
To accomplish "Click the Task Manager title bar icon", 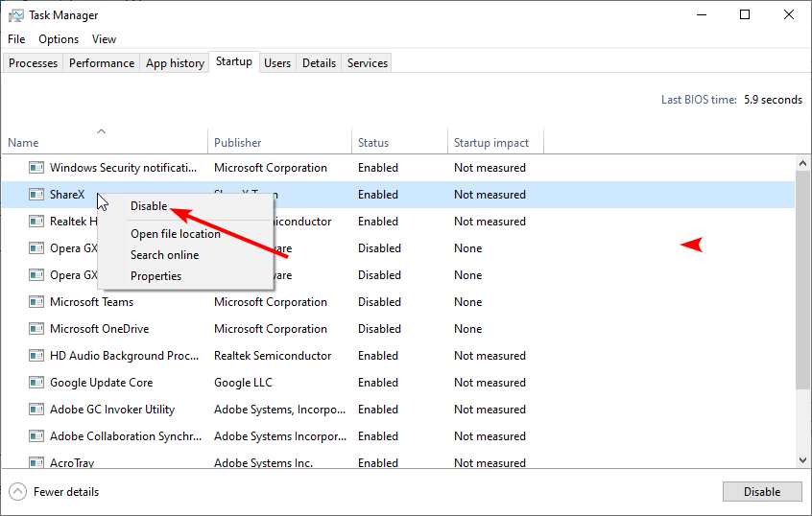I will point(15,15).
